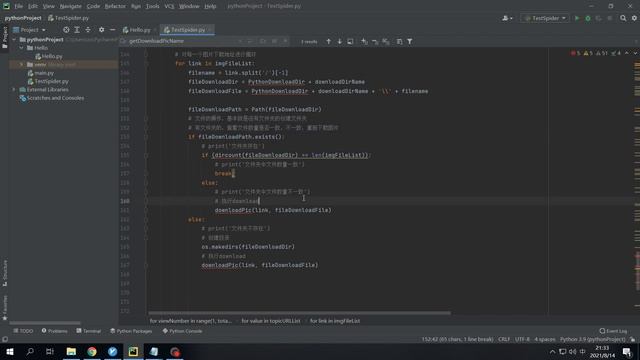
Task: Expand External Libraries node
Action: pyautogui.click(x=14, y=89)
